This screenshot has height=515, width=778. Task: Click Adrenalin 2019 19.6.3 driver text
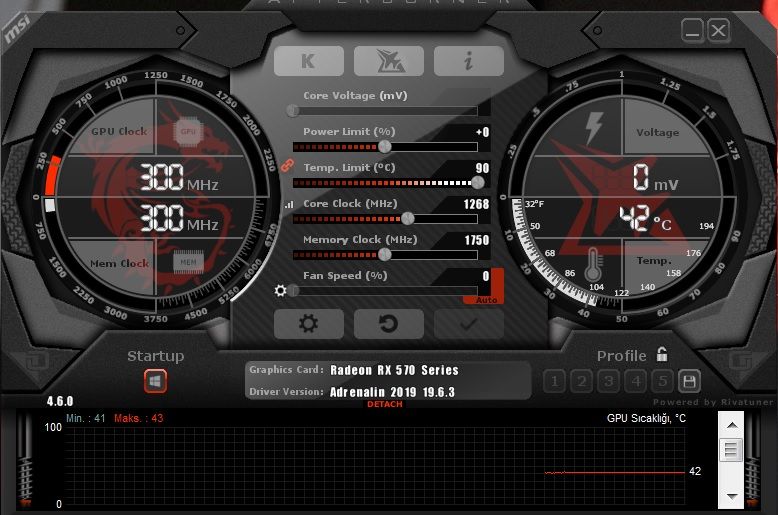(x=392, y=392)
